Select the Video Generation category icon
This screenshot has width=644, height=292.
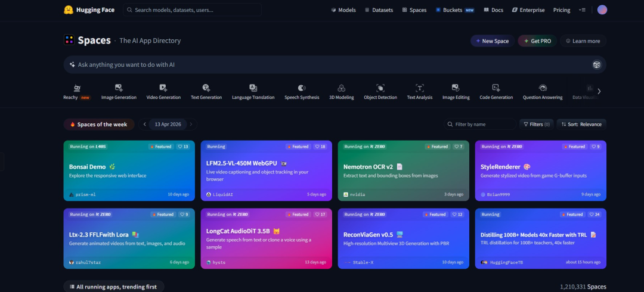point(163,88)
